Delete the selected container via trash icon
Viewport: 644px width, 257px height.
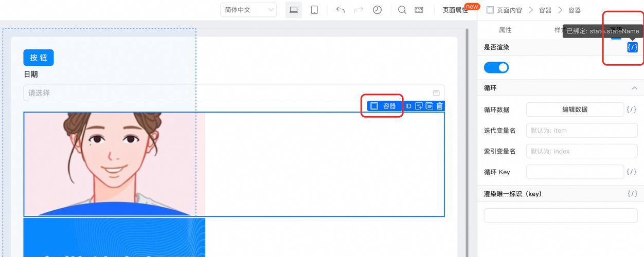point(440,106)
